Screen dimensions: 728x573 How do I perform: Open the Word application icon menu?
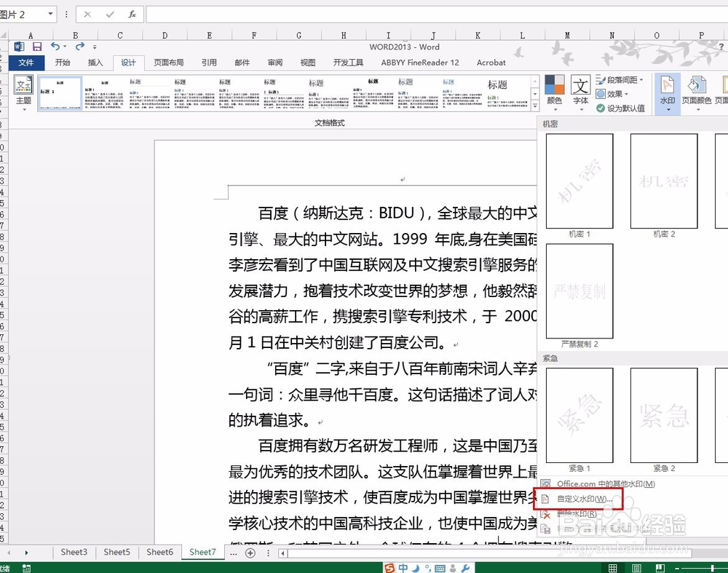tap(19, 47)
